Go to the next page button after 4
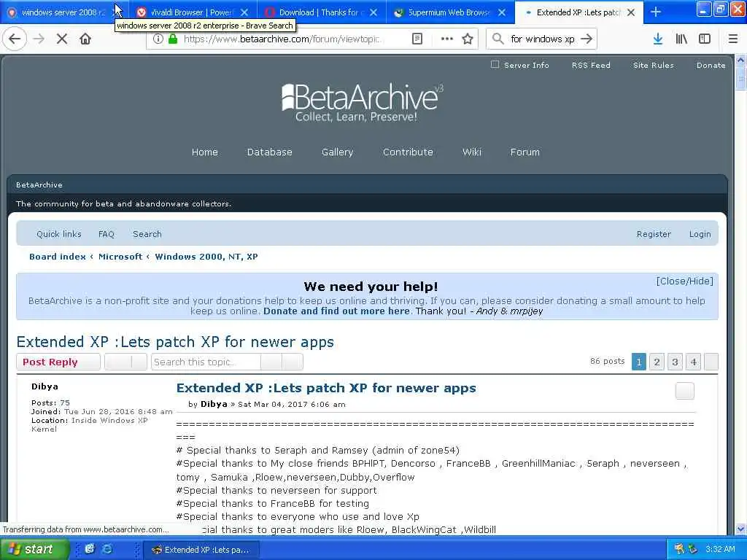The image size is (747, 560). click(711, 362)
